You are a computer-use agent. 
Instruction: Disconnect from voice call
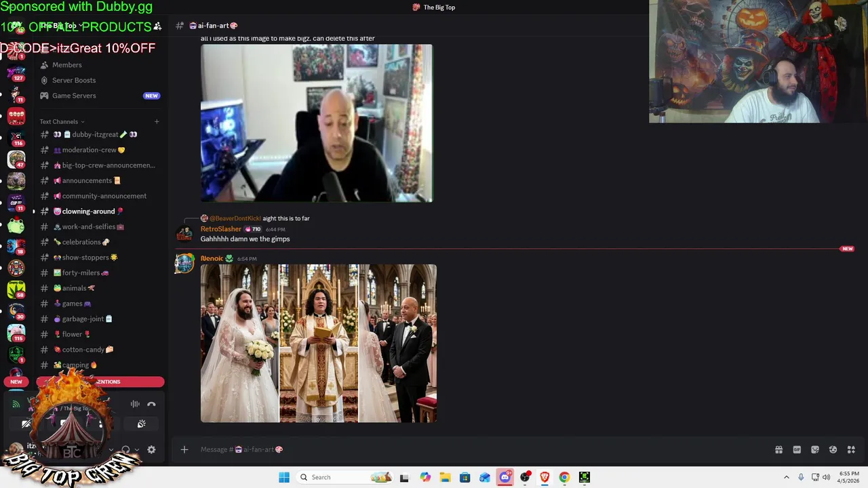pos(151,404)
